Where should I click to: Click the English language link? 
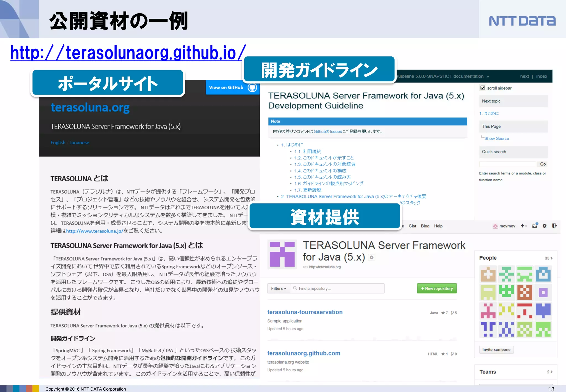[x=58, y=143]
